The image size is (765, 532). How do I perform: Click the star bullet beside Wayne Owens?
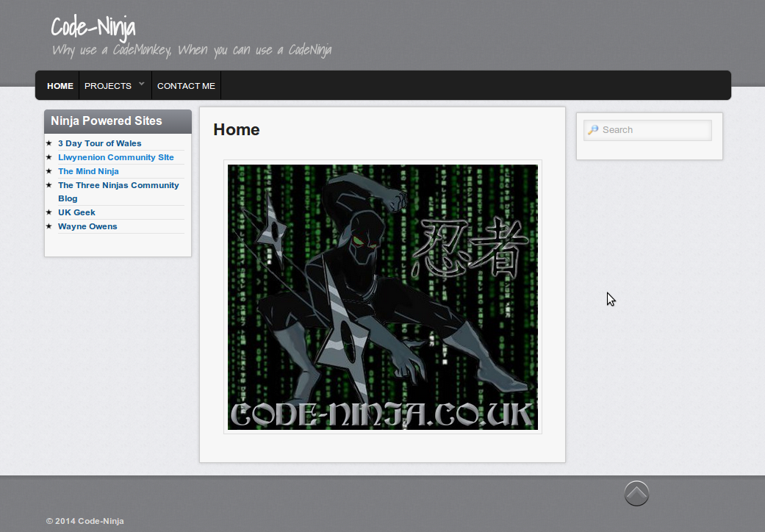[49, 226]
